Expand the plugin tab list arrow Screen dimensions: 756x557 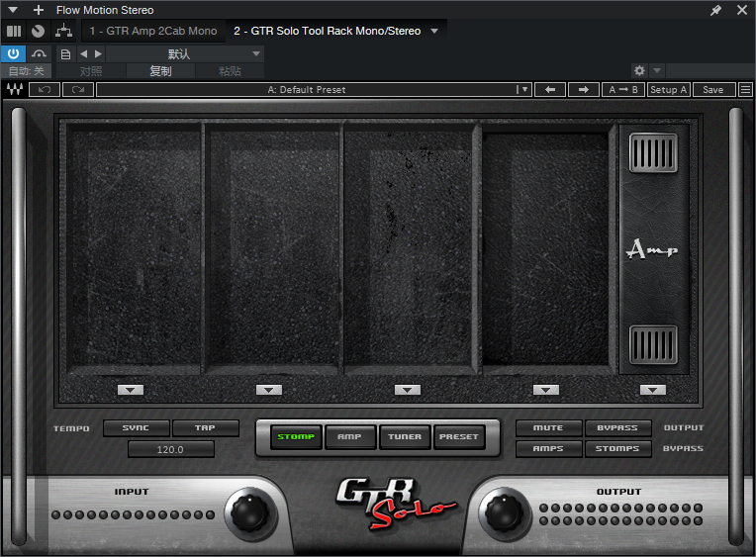point(434,32)
